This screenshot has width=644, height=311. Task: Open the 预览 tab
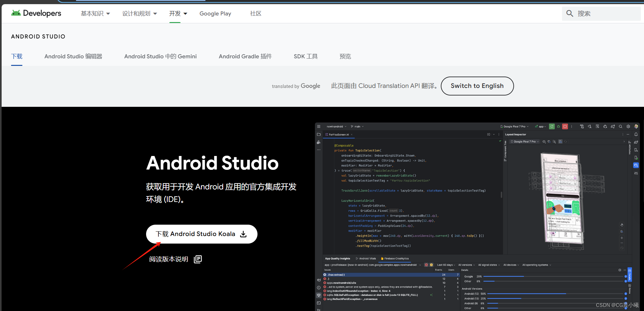(345, 56)
